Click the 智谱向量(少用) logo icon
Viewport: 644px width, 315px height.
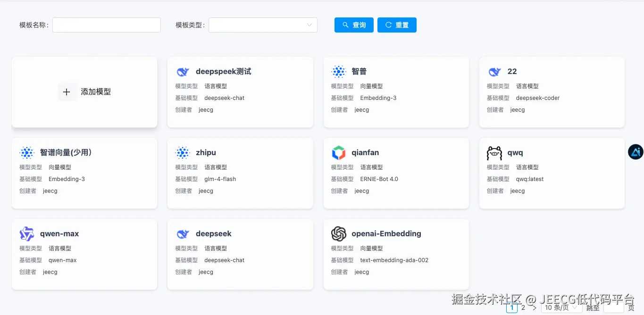(27, 153)
